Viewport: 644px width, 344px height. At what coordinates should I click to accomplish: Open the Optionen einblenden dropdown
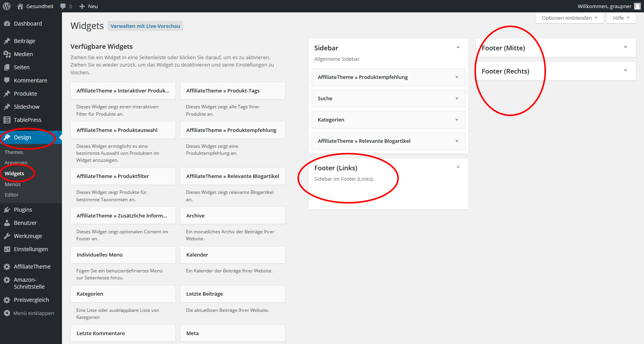[569, 18]
